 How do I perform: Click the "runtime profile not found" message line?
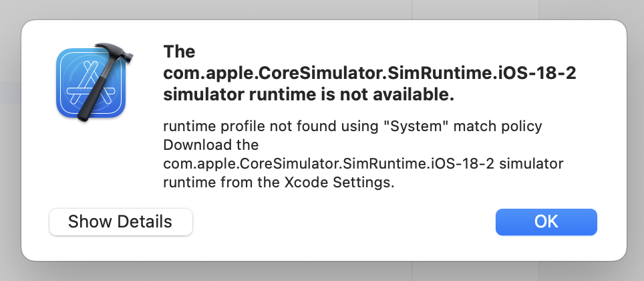click(353, 126)
